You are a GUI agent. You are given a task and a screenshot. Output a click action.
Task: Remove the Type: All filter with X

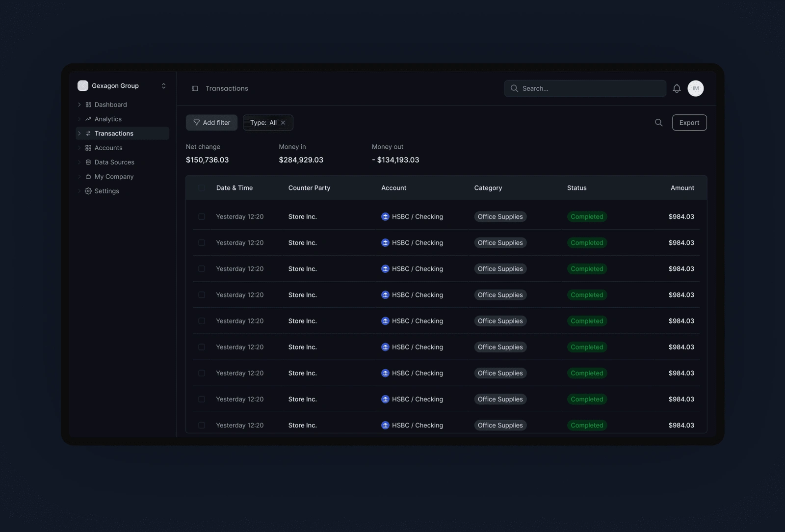coord(283,123)
